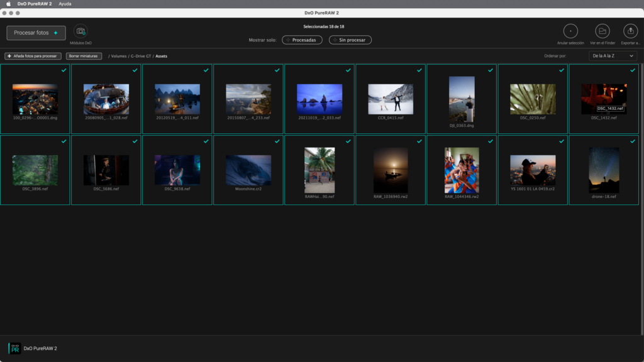
Task: Click the Anular selección icon
Action: tap(570, 31)
